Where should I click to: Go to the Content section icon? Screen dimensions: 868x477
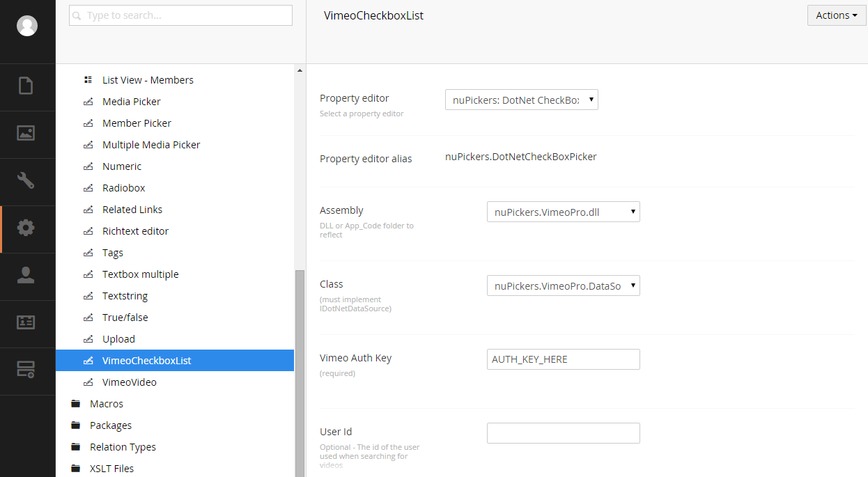[26, 86]
